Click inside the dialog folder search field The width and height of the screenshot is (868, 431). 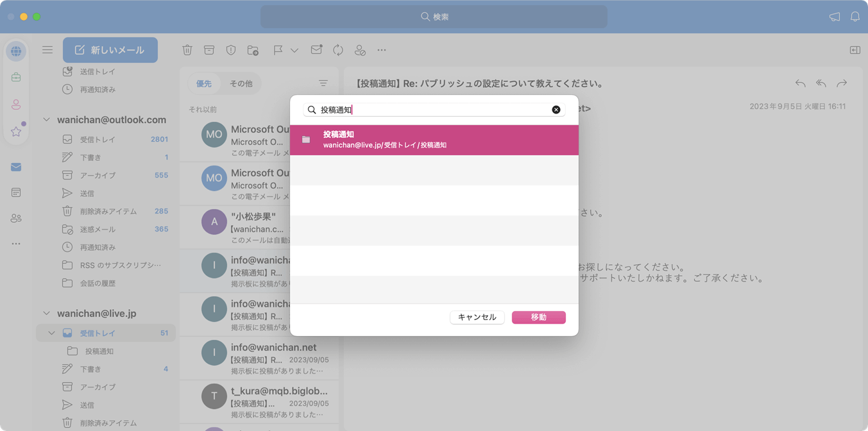point(434,110)
